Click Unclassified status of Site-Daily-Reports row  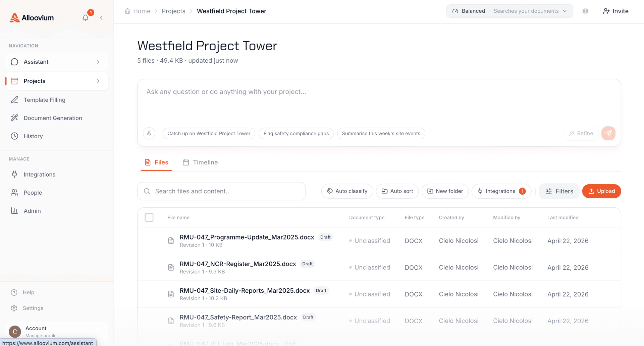coord(370,294)
